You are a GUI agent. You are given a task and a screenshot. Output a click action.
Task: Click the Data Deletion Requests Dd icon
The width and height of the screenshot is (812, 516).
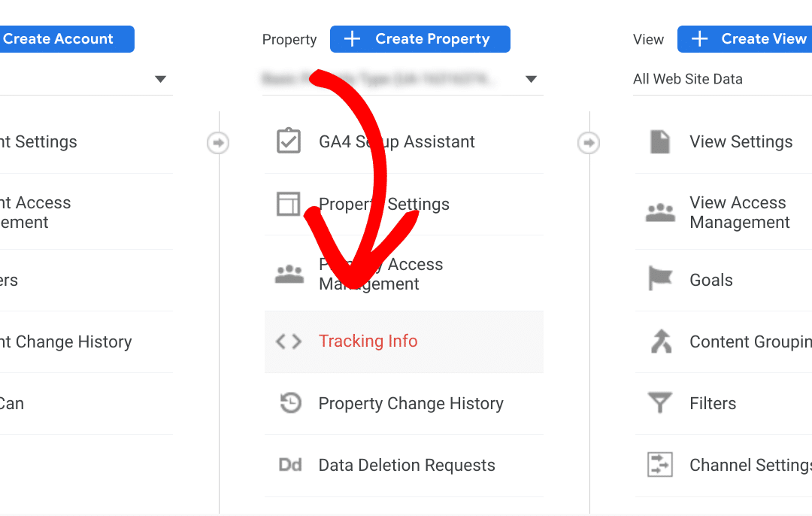tap(289, 465)
